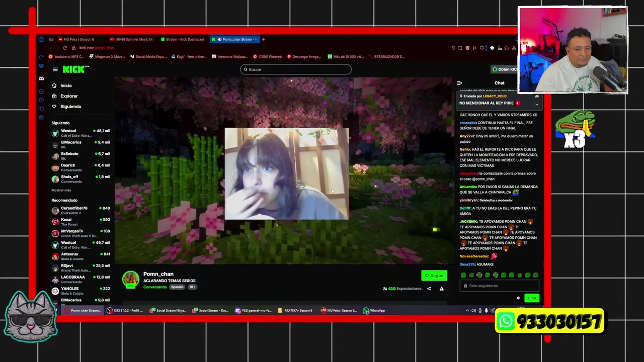This screenshot has width=644, height=362.
Task: Click the Conversando category link
Action: (x=155, y=287)
